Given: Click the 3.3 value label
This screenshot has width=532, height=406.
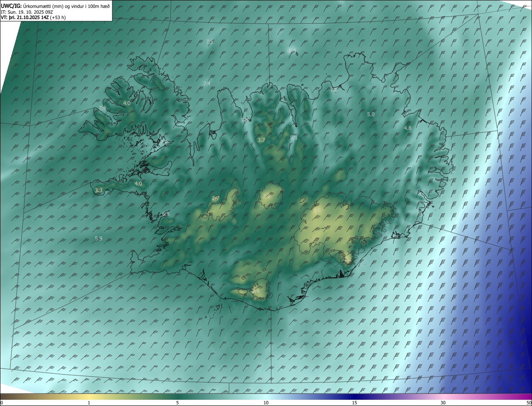Looking at the screenshot, I should [99, 191].
